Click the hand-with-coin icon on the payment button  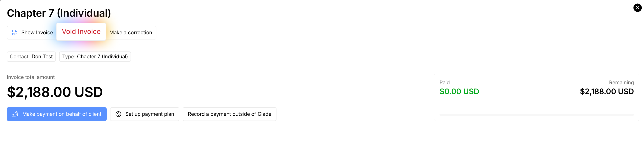coord(15,114)
